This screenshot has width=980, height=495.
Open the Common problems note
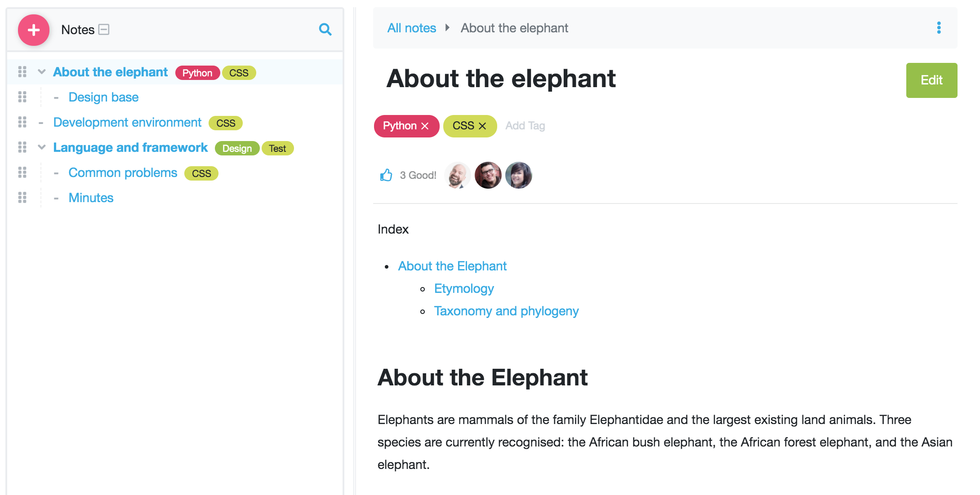click(x=123, y=173)
